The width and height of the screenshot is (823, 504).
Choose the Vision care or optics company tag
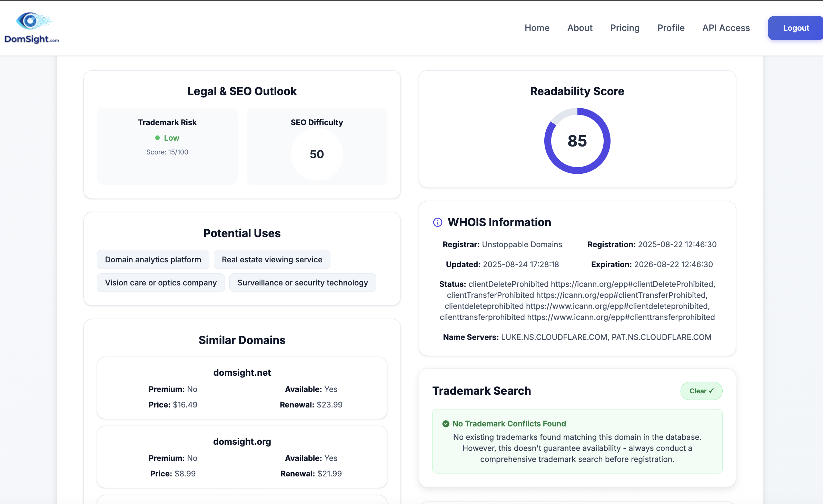161,282
